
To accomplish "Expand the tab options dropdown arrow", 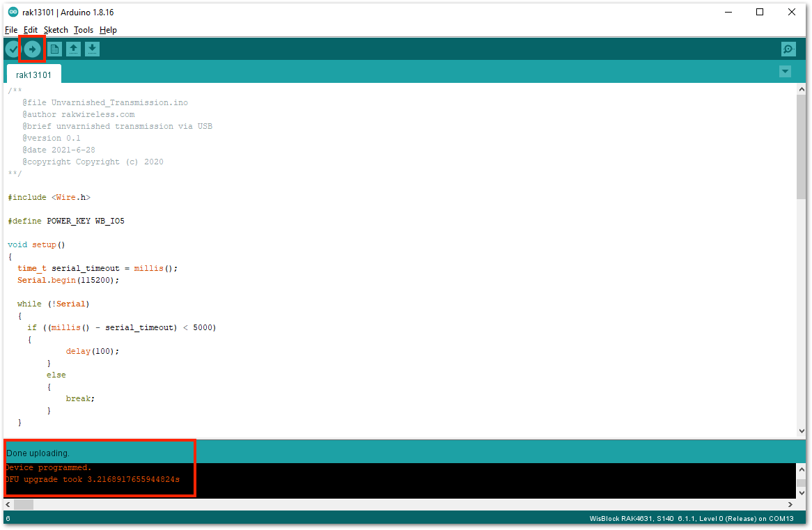I will pos(785,72).
